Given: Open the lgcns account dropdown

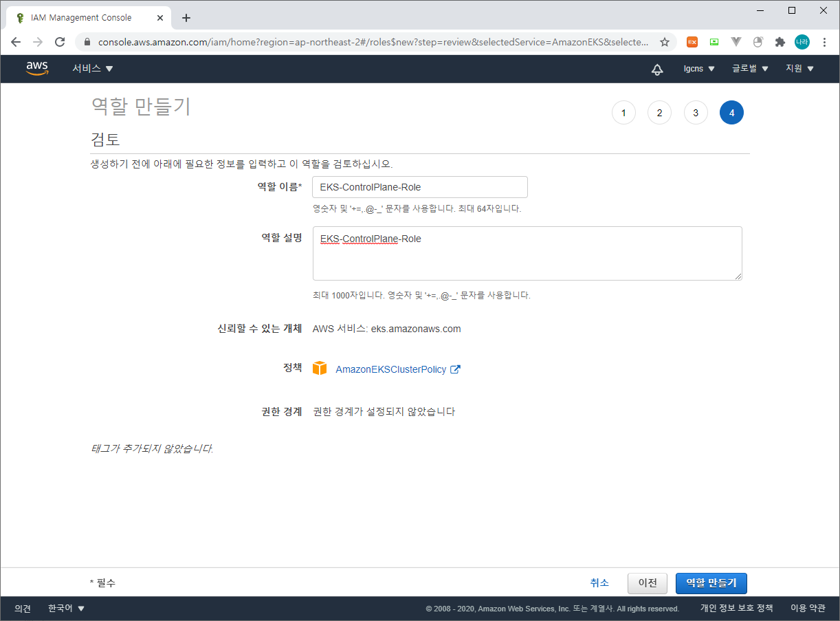Looking at the screenshot, I should tap(699, 68).
